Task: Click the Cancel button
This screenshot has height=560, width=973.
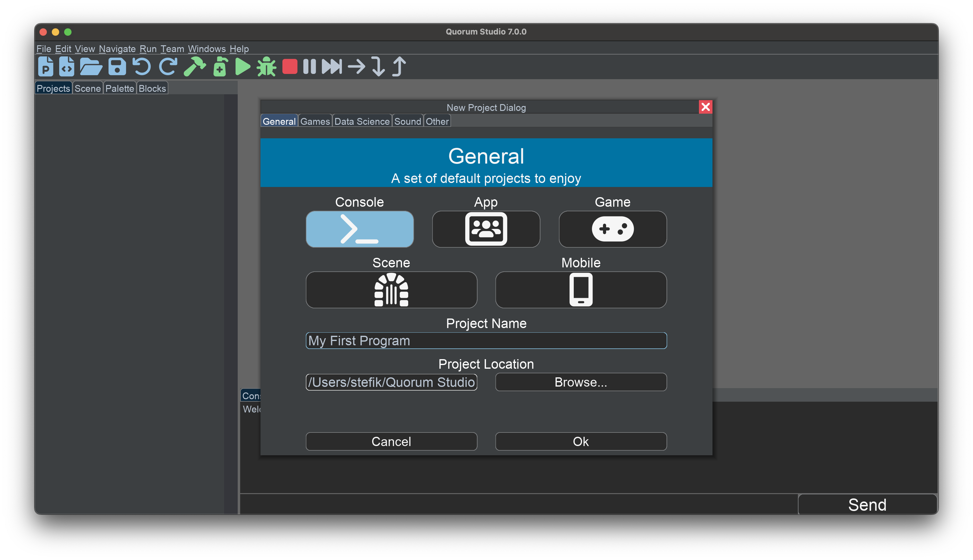Action: [x=392, y=441]
